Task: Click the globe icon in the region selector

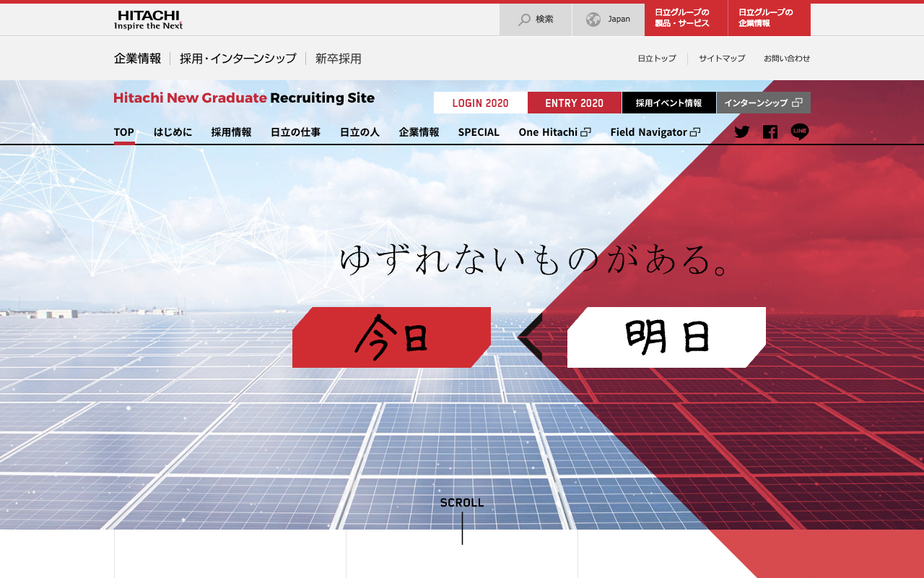Action: click(x=593, y=20)
